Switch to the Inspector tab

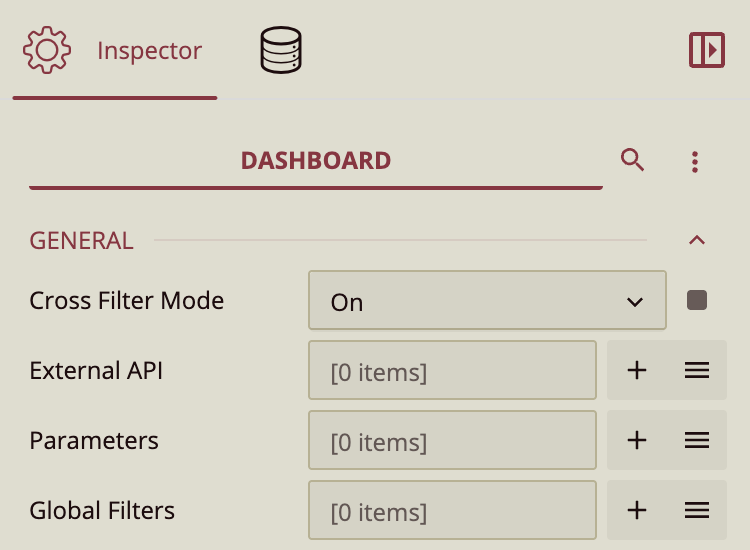pos(149,50)
